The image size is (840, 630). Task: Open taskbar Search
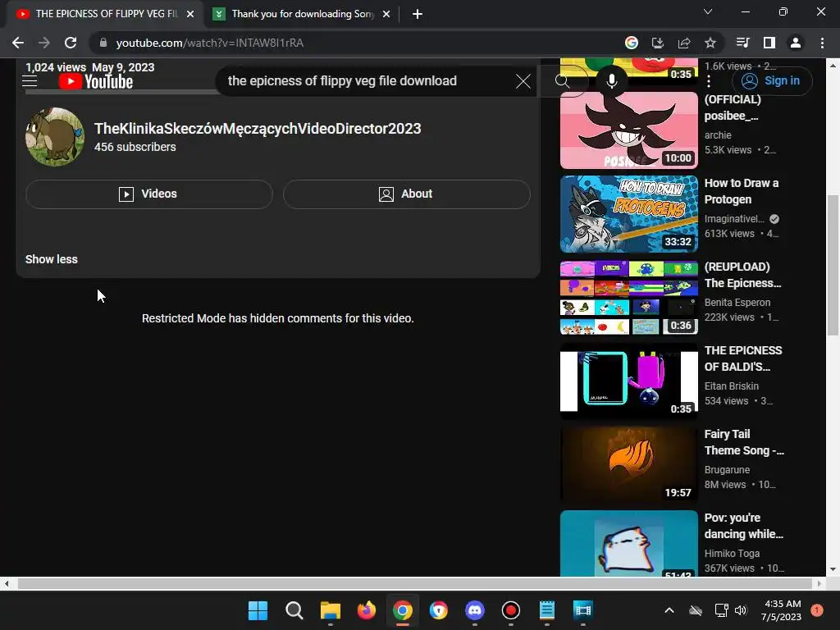tap(294, 610)
